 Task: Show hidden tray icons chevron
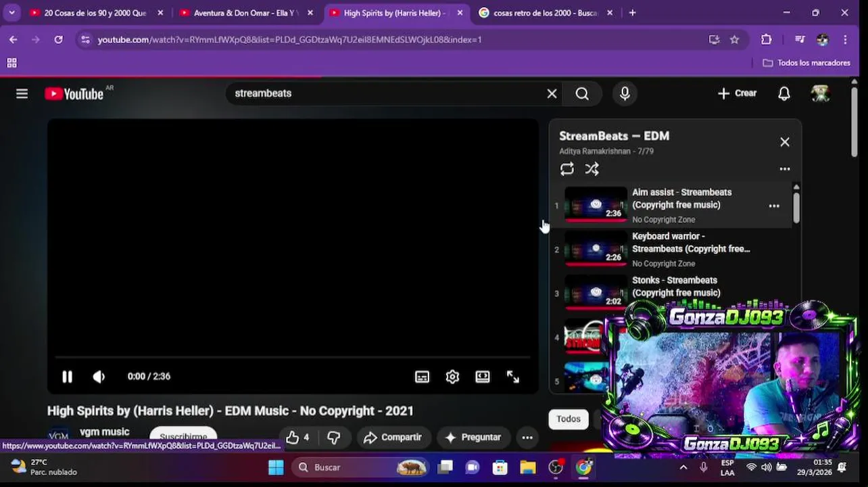[x=683, y=467]
